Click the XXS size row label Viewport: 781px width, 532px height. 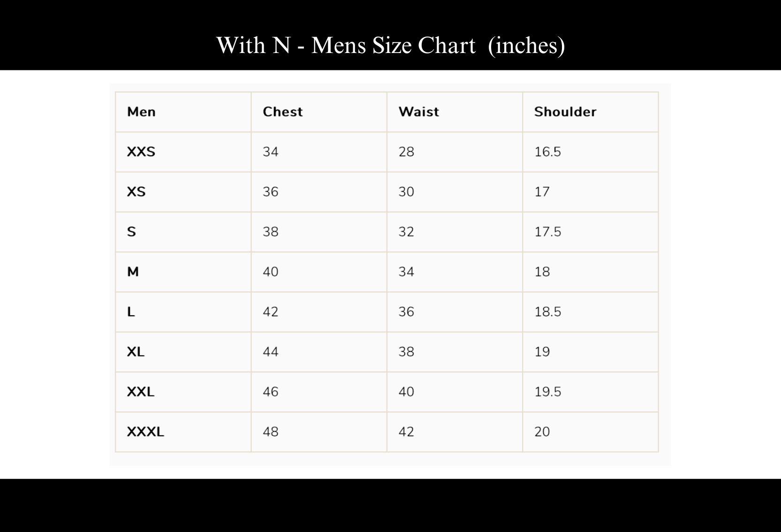pos(141,152)
